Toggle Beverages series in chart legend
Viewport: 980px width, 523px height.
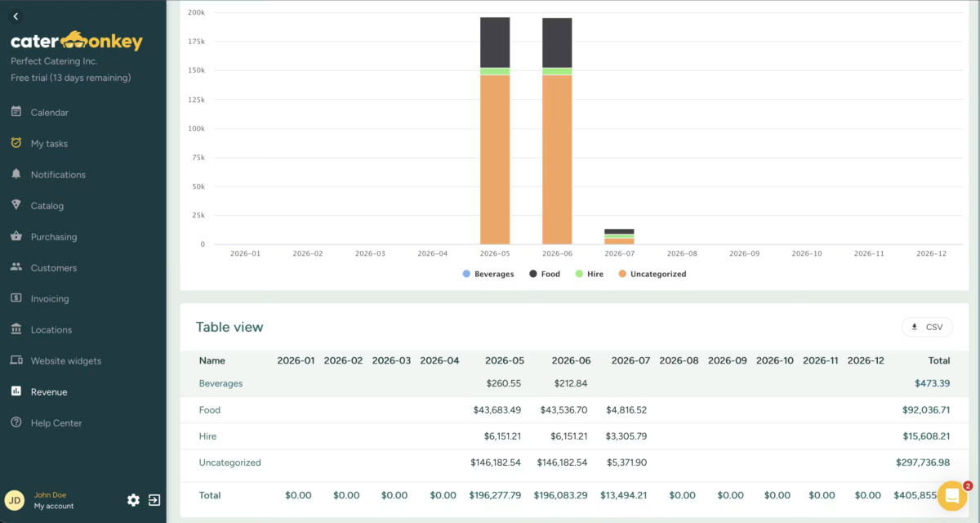pos(488,274)
